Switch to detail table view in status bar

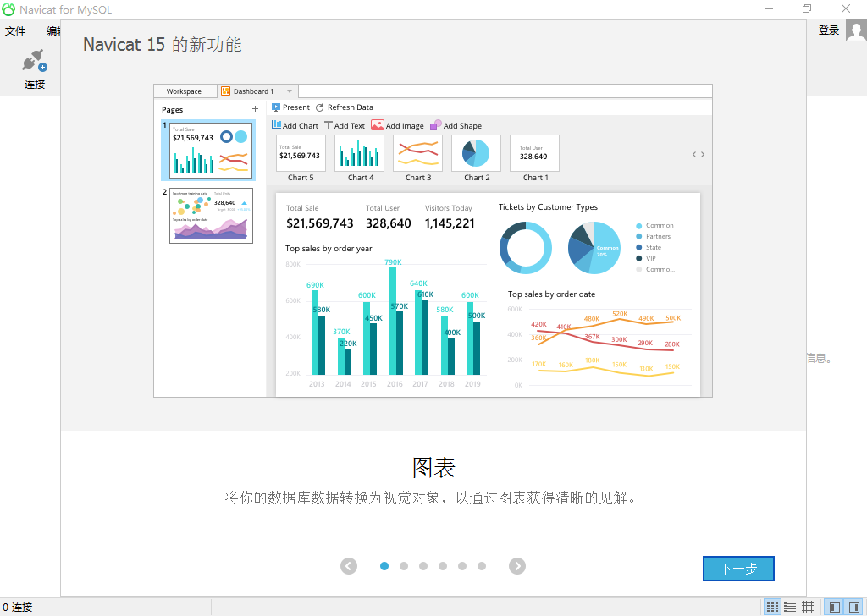coord(808,607)
